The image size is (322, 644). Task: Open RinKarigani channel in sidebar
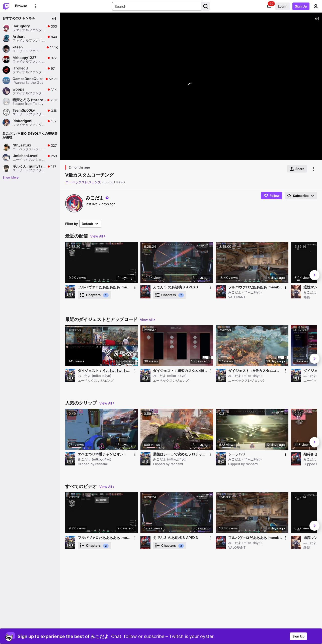(x=30, y=123)
